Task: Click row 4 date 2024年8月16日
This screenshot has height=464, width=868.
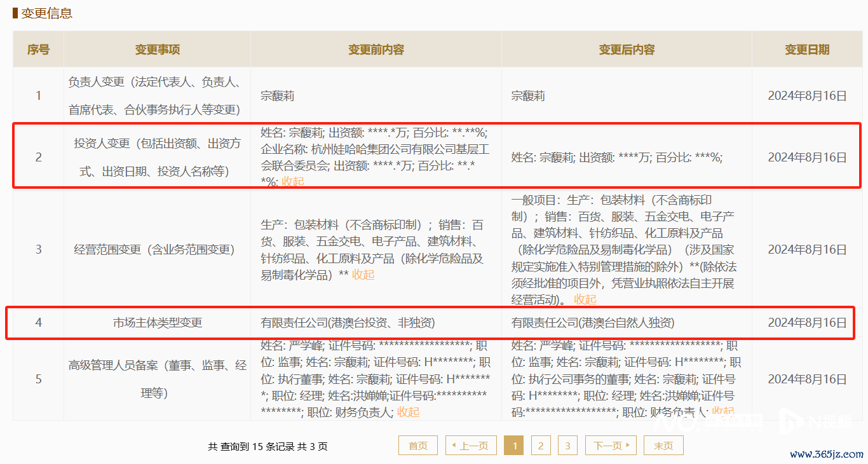Action: pos(807,323)
